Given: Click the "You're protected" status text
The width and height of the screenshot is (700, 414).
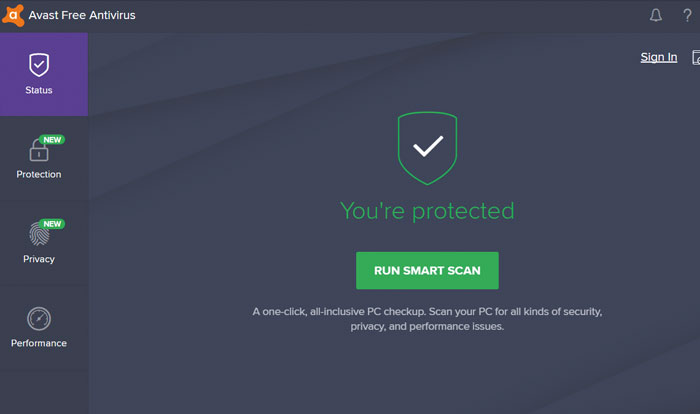Looking at the screenshot, I should click(427, 211).
